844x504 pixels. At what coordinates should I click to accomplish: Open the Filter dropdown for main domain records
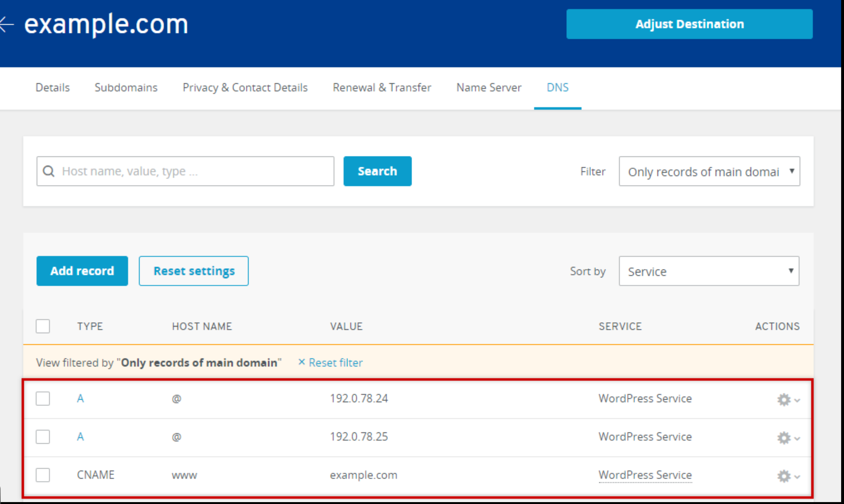pyautogui.click(x=709, y=172)
